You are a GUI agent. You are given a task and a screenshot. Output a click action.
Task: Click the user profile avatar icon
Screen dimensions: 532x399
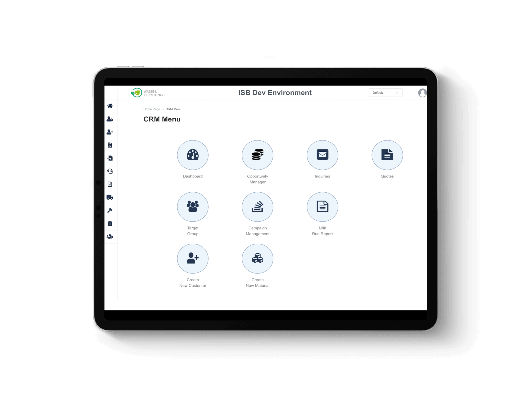[422, 93]
